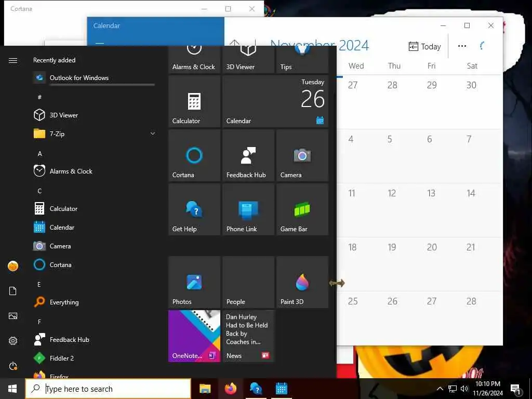Open the Power options in Start sidebar

13,366
